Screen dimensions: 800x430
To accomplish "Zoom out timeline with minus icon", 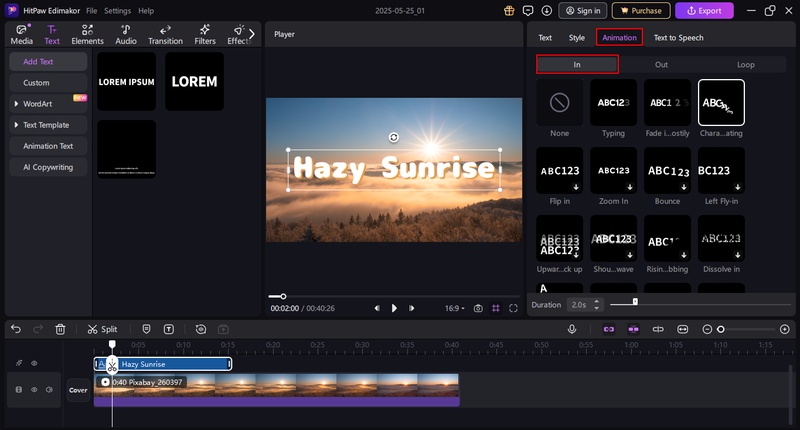I will click(x=707, y=330).
